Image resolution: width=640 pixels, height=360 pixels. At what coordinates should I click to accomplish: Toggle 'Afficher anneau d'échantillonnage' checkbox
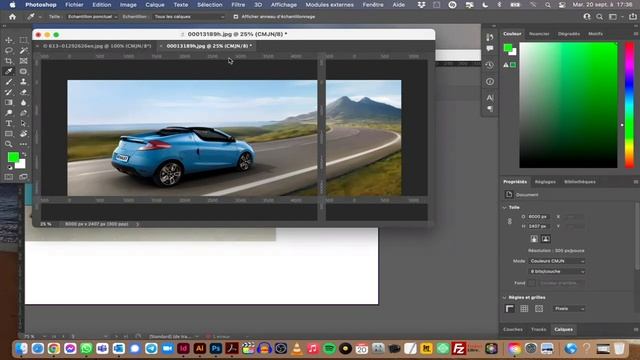(236, 17)
